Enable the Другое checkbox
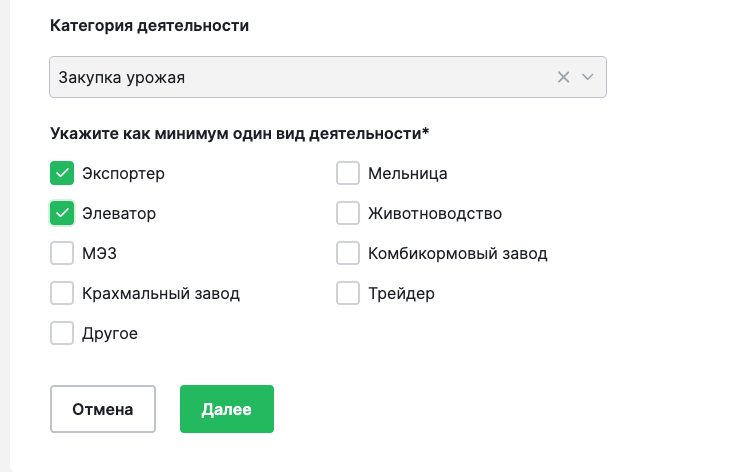Image resolution: width=744 pixels, height=472 pixels. coord(62,333)
